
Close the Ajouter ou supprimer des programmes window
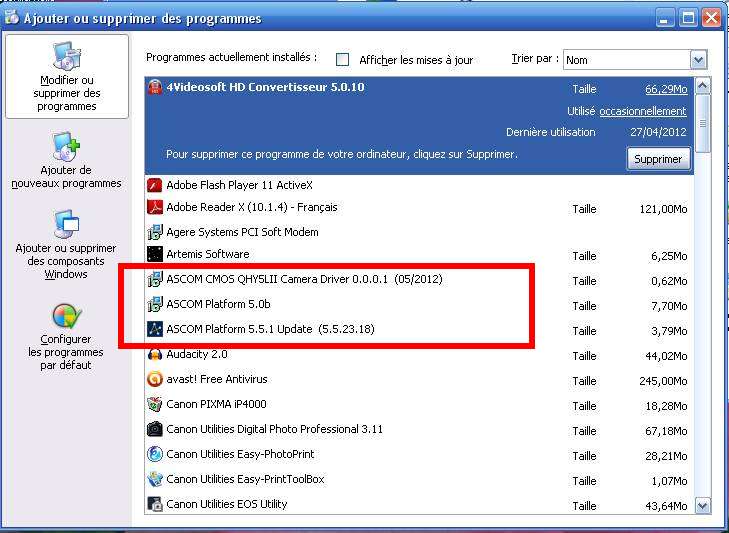point(711,18)
